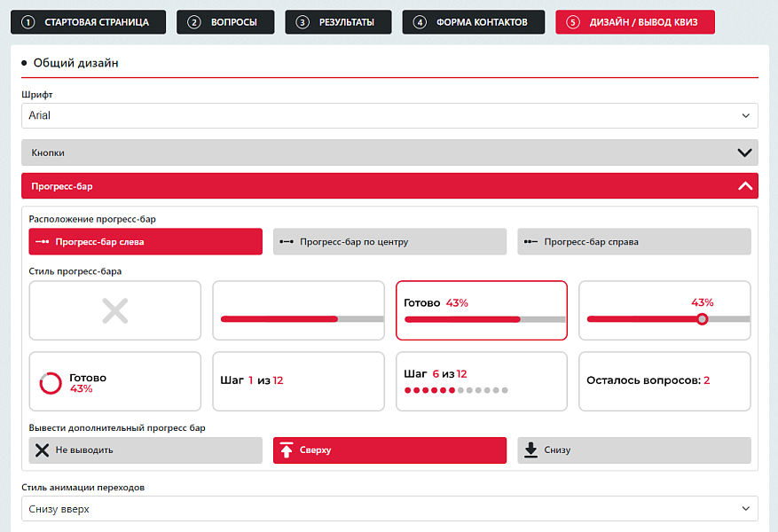Viewport: 778px width, 532px height.
Task: Click the Не выводить button
Action: (x=145, y=450)
